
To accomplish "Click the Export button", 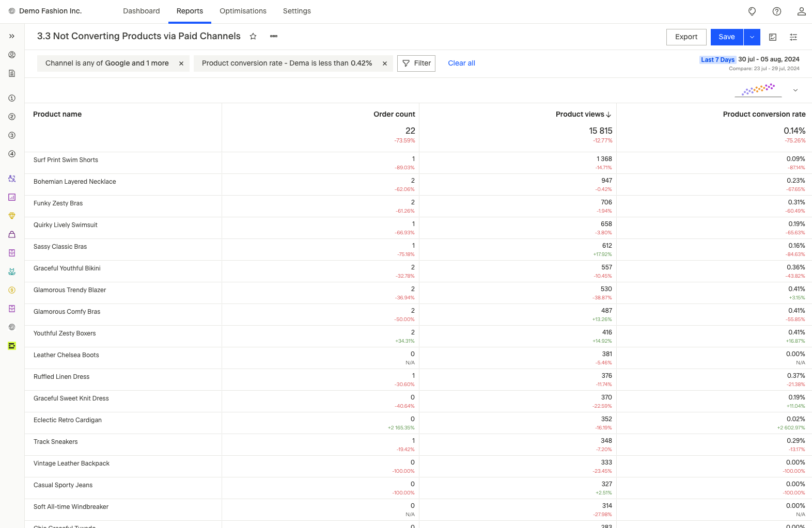I will coord(686,37).
